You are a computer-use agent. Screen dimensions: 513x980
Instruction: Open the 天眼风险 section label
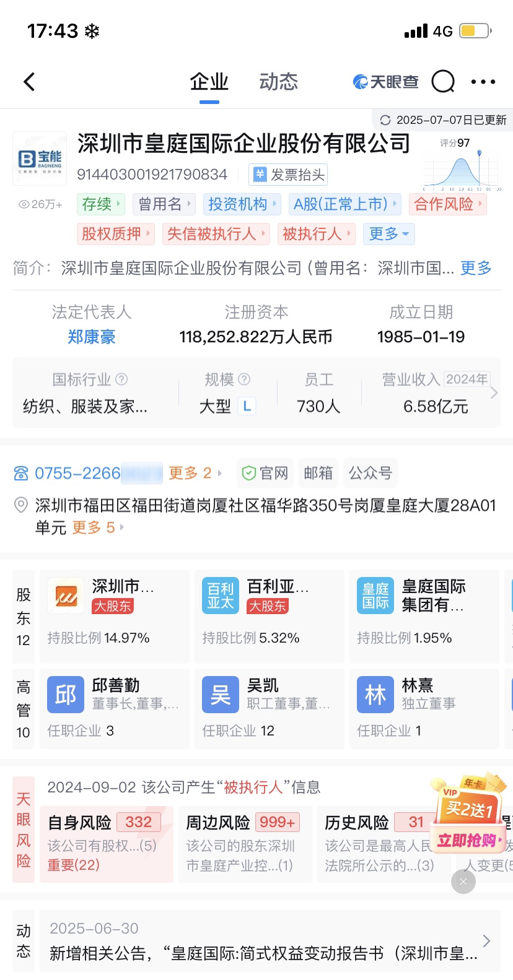click(24, 830)
